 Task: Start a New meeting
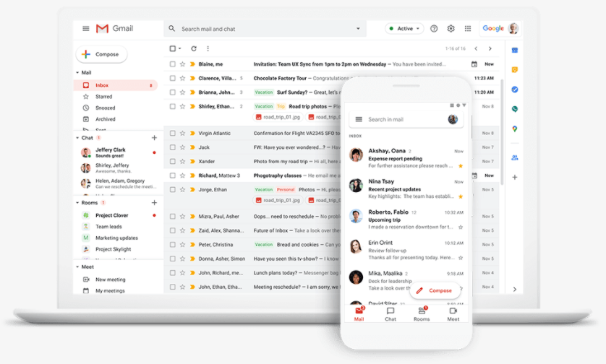click(x=110, y=279)
